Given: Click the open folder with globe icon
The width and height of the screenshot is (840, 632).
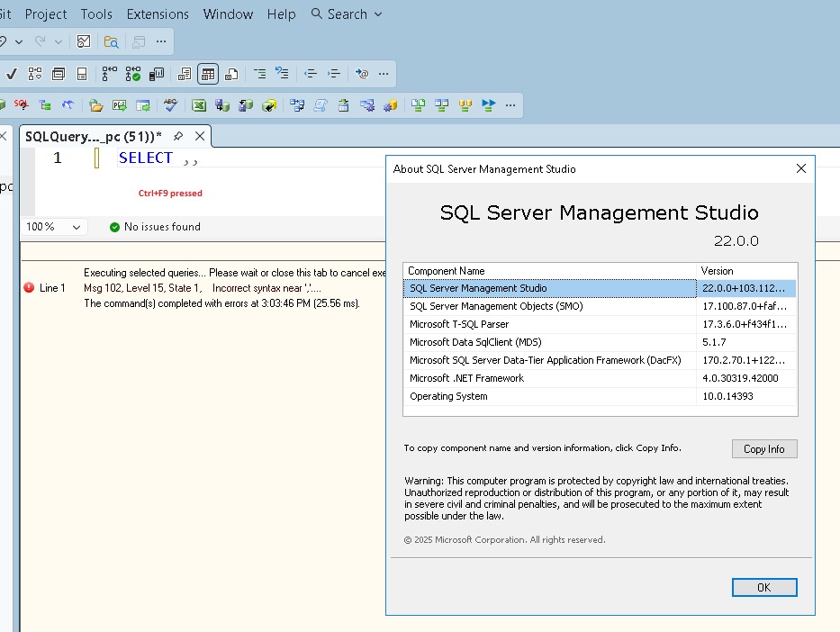Looking at the screenshot, I should [96, 105].
